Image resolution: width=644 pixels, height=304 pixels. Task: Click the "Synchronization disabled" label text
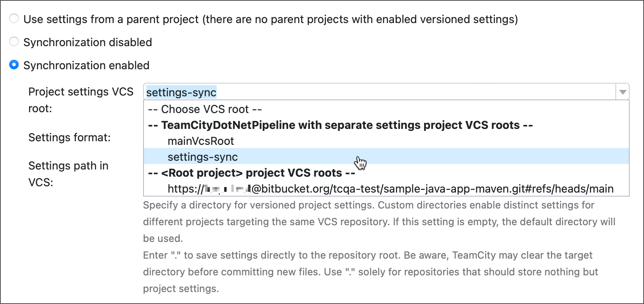click(87, 42)
